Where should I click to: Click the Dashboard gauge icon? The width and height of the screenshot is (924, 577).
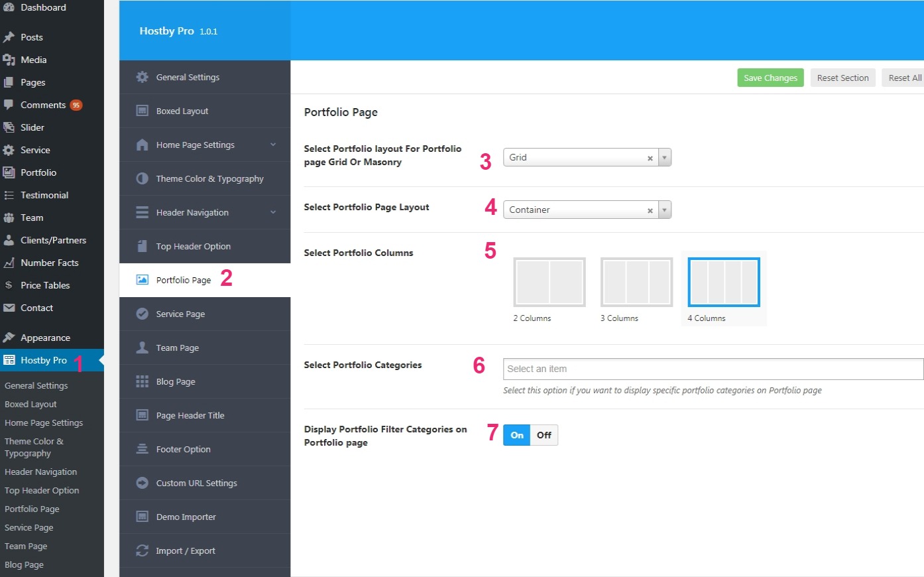[9, 7]
